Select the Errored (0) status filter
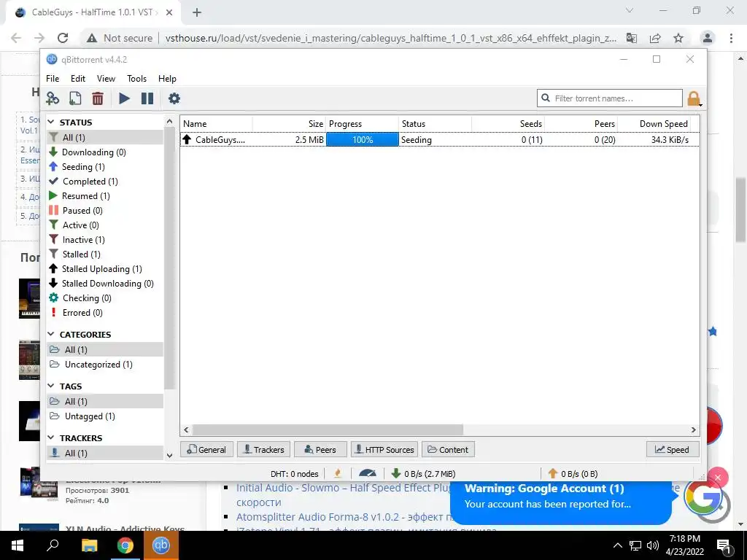 coord(105,313)
